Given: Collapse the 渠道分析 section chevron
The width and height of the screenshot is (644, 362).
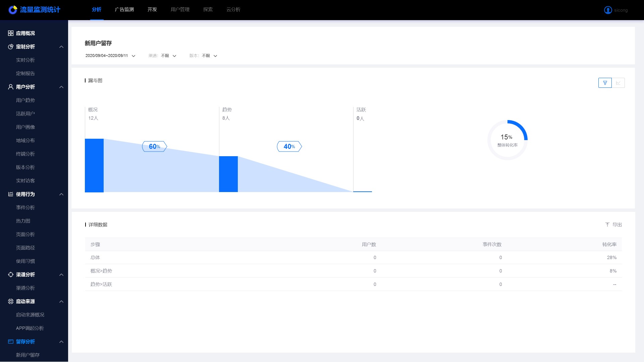Looking at the screenshot, I should click(x=61, y=275).
